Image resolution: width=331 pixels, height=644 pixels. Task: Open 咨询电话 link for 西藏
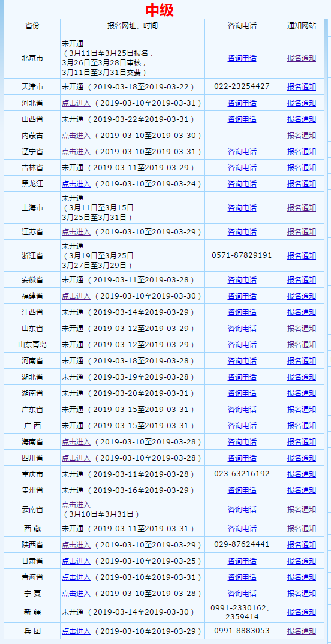[x=242, y=529]
